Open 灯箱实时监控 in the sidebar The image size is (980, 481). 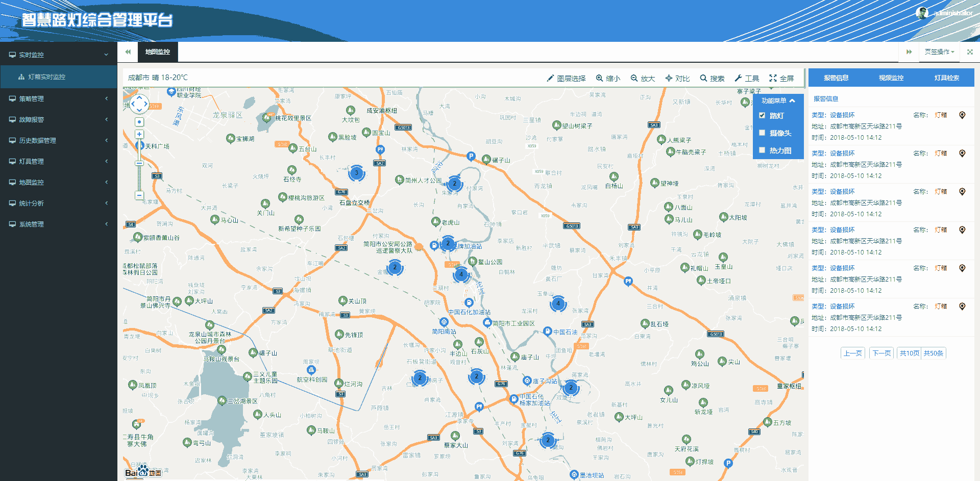click(59, 77)
